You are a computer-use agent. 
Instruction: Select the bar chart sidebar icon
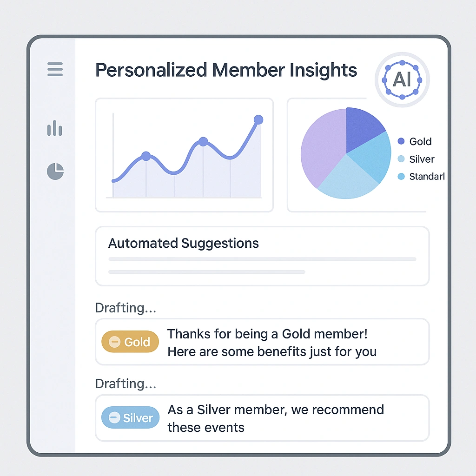(55, 128)
